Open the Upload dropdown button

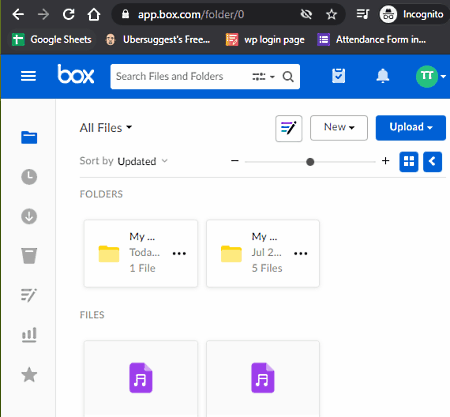pos(411,128)
